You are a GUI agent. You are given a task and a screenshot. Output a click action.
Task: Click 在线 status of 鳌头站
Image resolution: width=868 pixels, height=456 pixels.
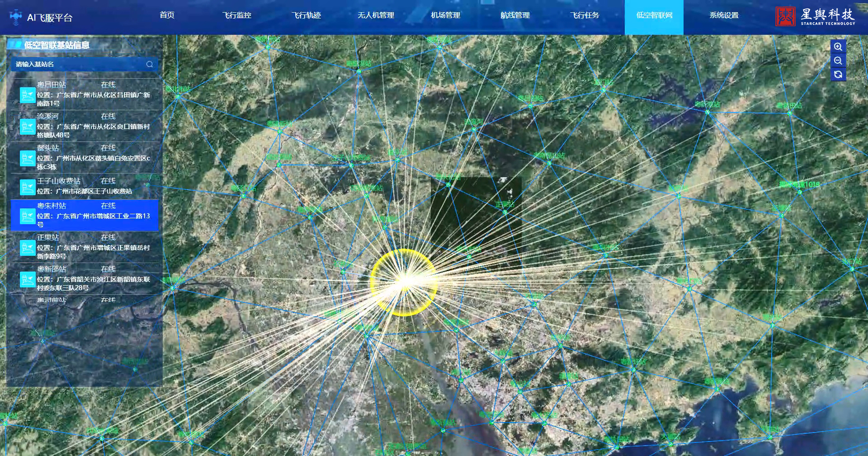pos(108,148)
